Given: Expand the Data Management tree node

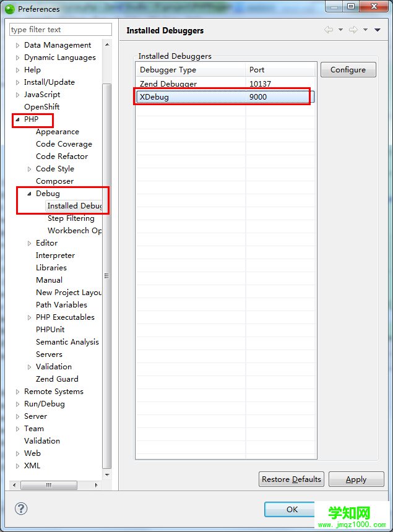Looking at the screenshot, I should point(18,45).
